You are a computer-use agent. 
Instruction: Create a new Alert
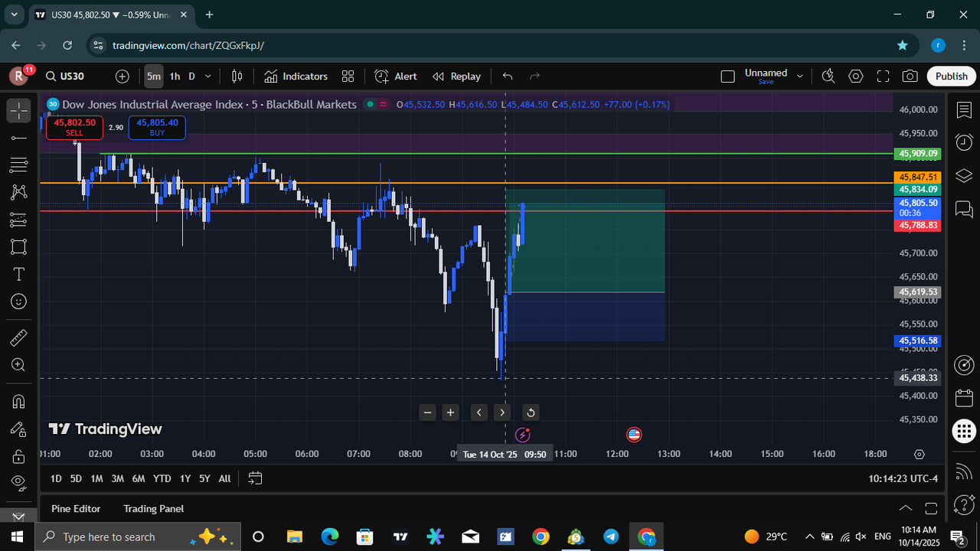(396, 77)
